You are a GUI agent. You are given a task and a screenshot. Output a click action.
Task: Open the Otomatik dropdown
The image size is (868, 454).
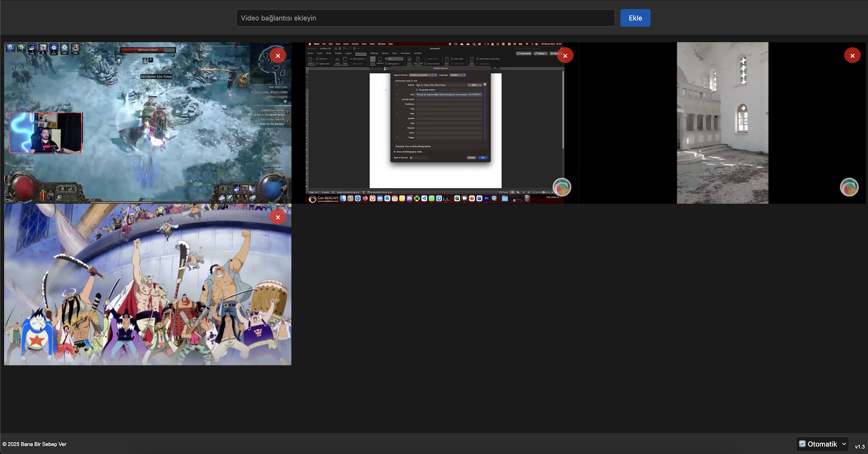click(822, 444)
